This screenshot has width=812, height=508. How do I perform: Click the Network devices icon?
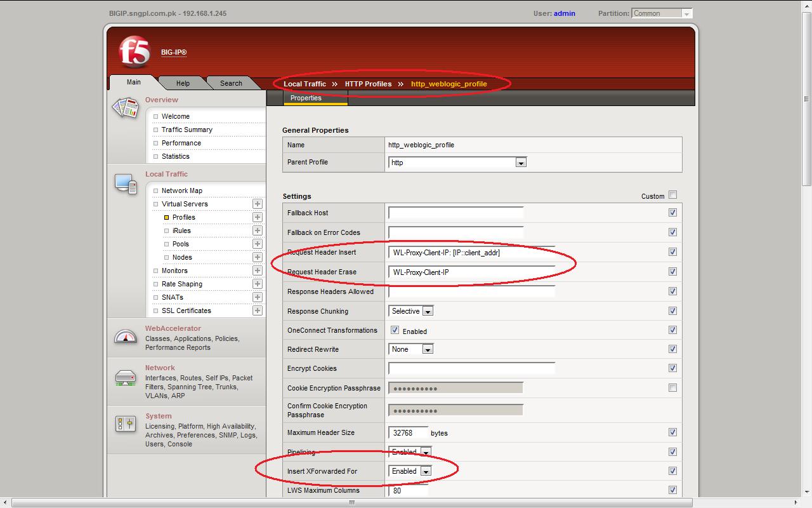[x=125, y=377]
